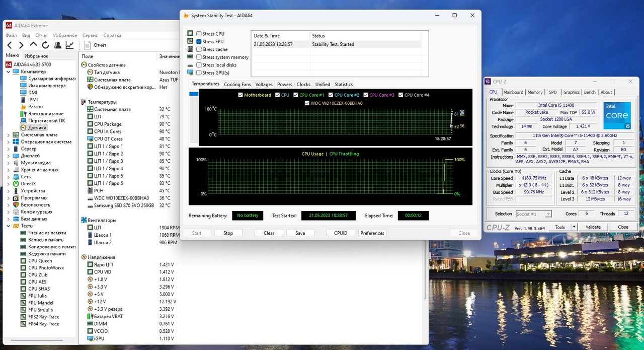
Task: Enable Stress GPU(s) checkbox
Action: click(x=199, y=73)
